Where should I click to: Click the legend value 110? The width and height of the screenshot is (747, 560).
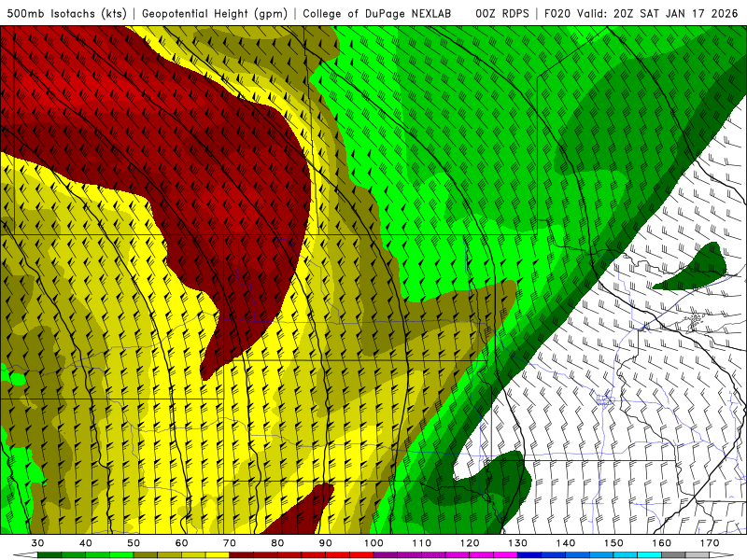pos(422,543)
